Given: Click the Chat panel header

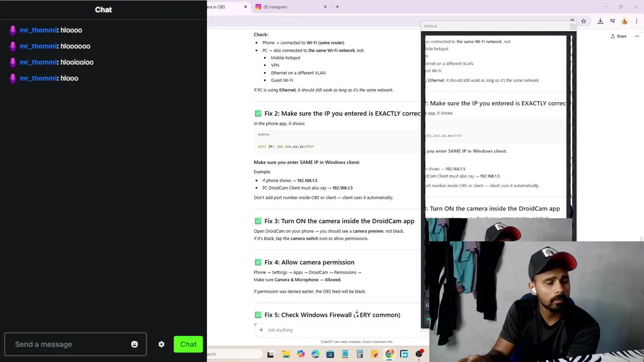Looking at the screenshot, I should pos(103,10).
